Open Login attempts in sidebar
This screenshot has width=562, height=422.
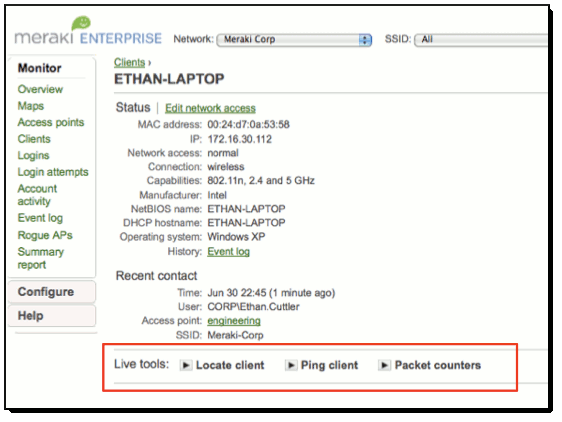tap(53, 172)
